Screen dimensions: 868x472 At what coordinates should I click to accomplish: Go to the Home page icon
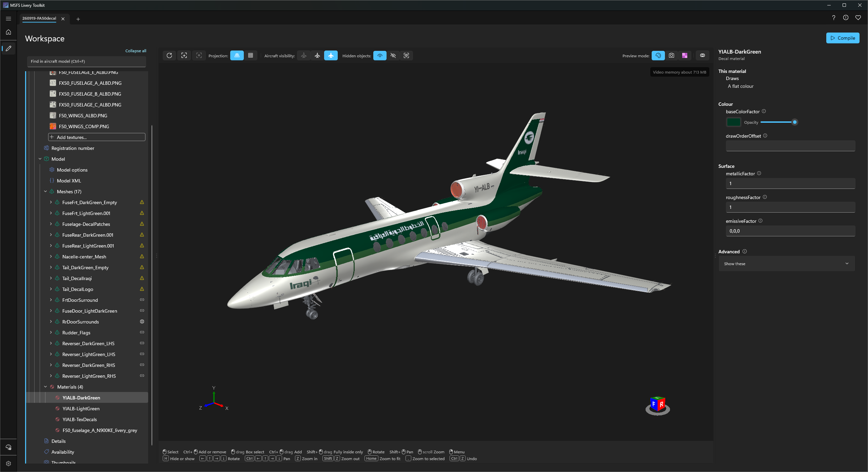[8, 32]
